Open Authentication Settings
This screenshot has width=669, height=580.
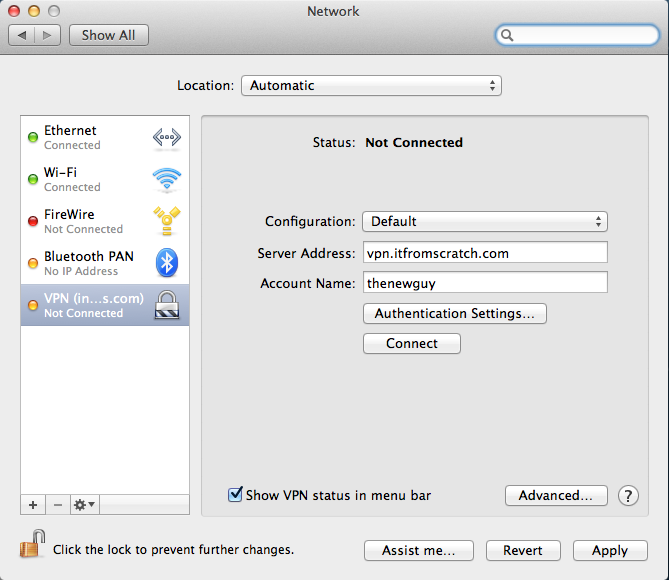pos(455,314)
